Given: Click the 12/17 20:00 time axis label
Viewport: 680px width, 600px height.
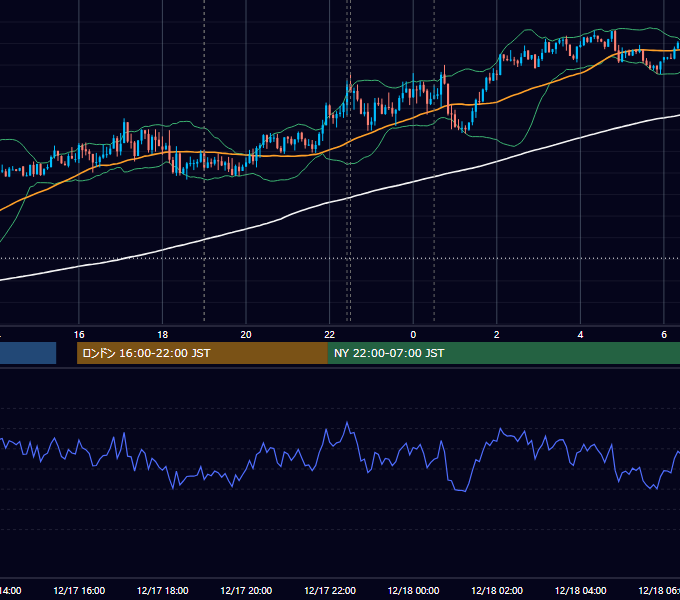Looking at the screenshot, I should coord(246,590).
